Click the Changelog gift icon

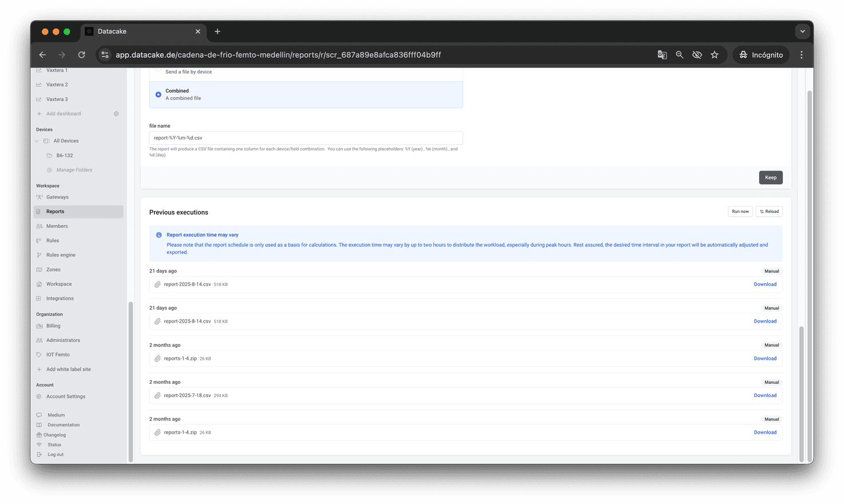tap(39, 435)
